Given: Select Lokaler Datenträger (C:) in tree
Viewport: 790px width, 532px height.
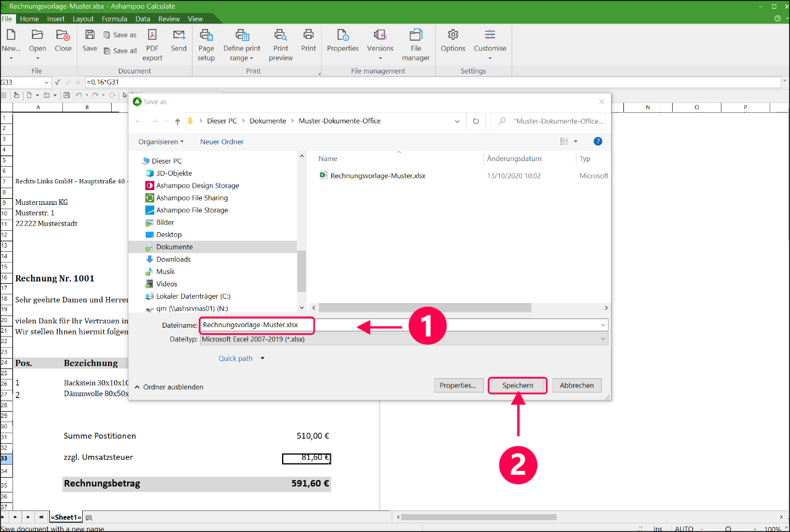Looking at the screenshot, I should 193,296.
